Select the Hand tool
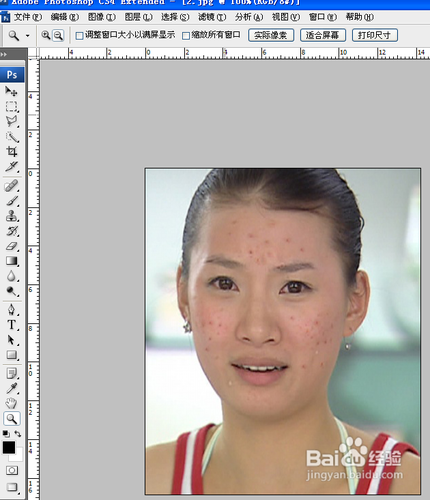This screenshot has height=500, width=430. (x=11, y=404)
